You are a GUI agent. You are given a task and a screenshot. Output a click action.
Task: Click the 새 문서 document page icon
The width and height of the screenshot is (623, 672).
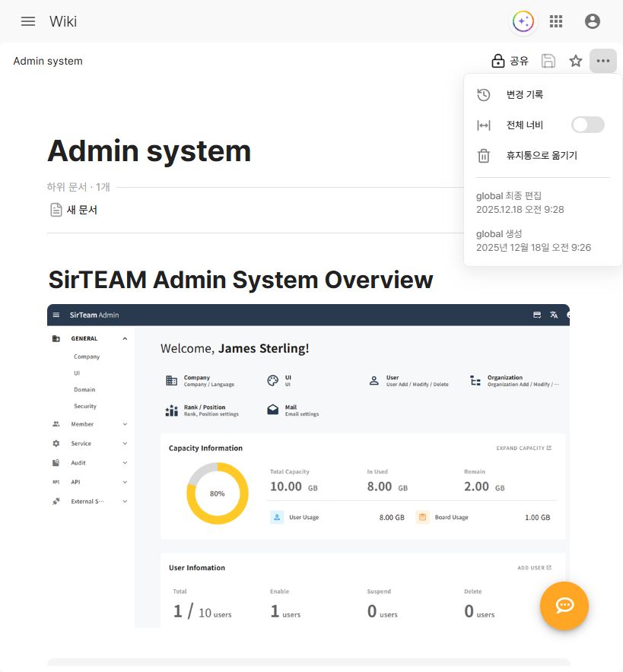(x=56, y=210)
